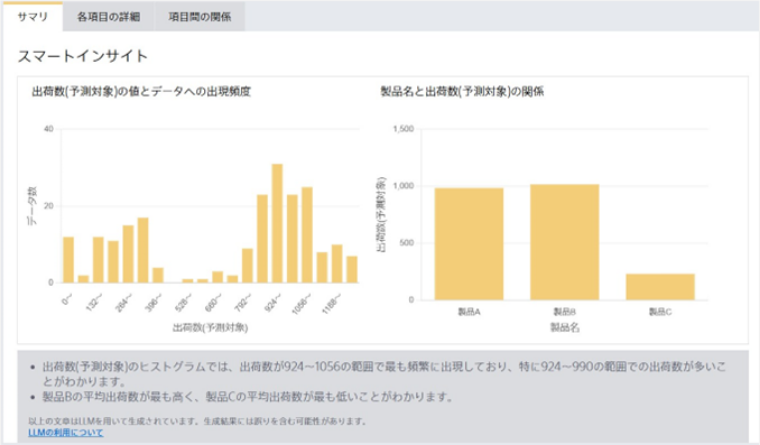
Task: Select the 製品B bar in the chart
Action: [x=565, y=241]
